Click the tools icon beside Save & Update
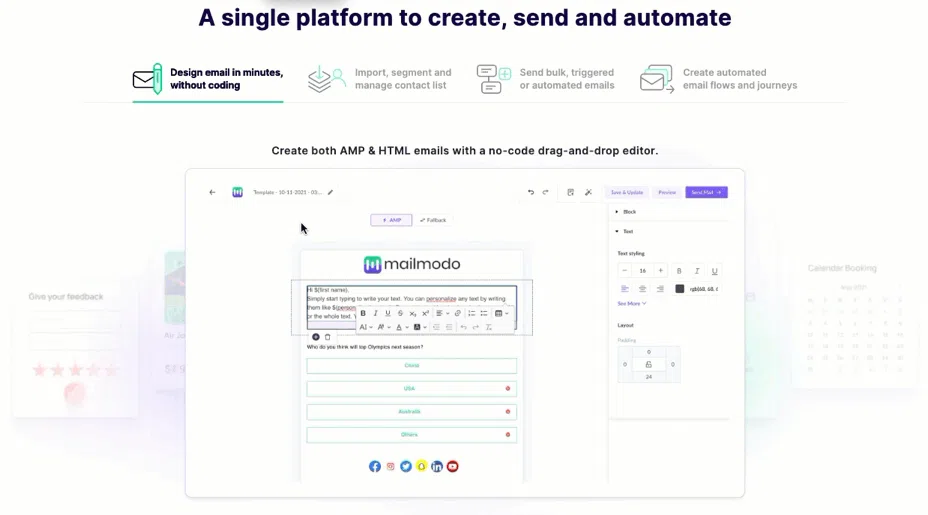 (588, 192)
